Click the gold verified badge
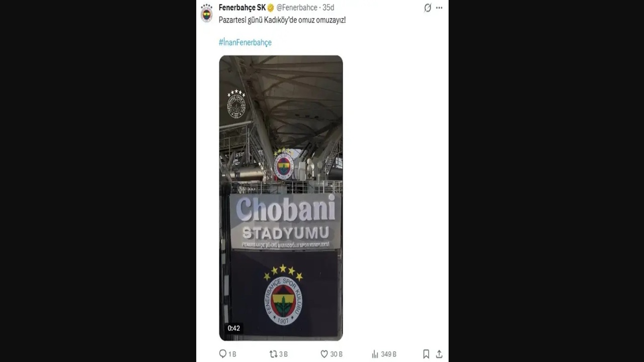Image resolution: width=644 pixels, height=362 pixels. pos(271,8)
